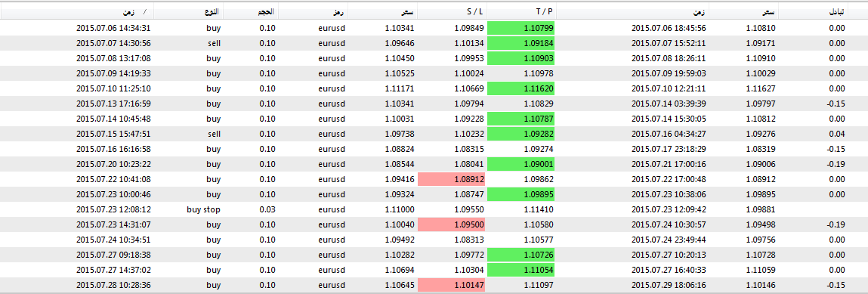Screen dimensions: 868x294
Task: Click close time 2015.07.29 18:06:16
Action: point(668,285)
